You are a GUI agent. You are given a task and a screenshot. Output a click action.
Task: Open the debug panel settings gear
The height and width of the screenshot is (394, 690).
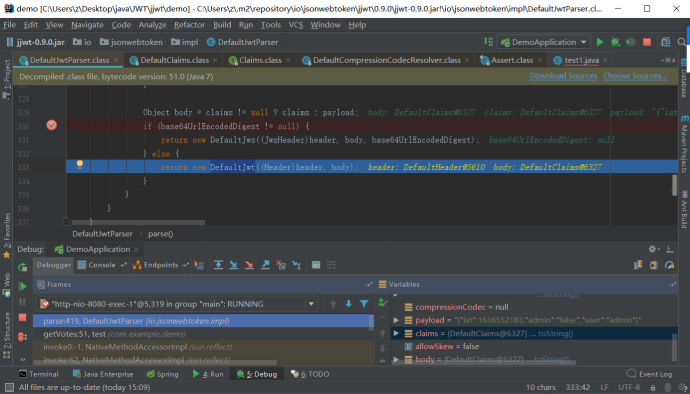pyautogui.click(x=653, y=249)
